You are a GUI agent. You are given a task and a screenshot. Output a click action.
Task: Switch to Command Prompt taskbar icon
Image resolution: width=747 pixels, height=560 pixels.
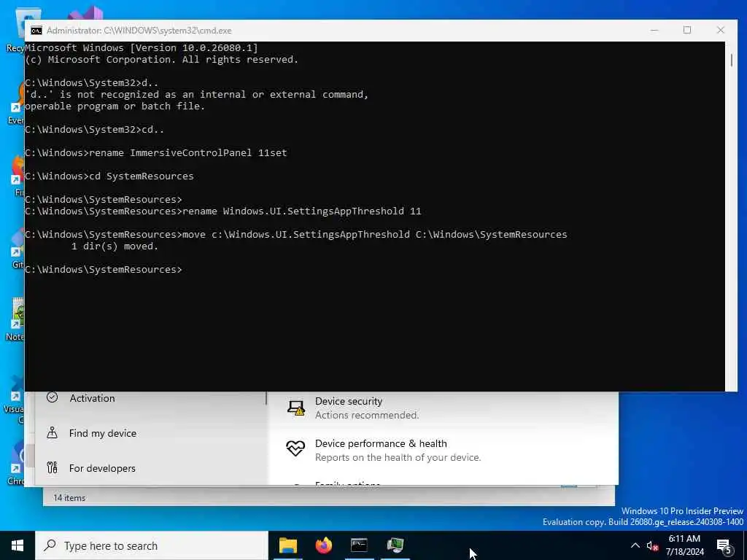[x=359, y=545]
